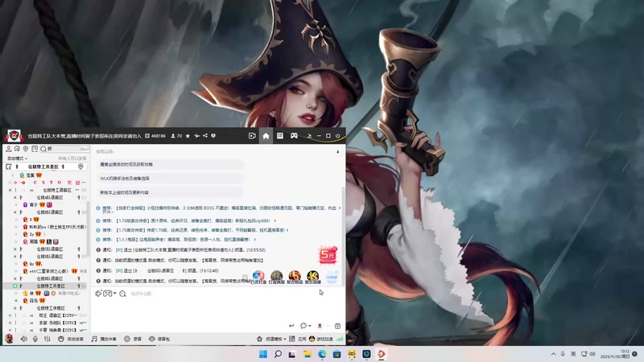Open the user contacts icon in sidebar toolbar
The width and height of the screenshot is (644, 362).
coord(9,149)
